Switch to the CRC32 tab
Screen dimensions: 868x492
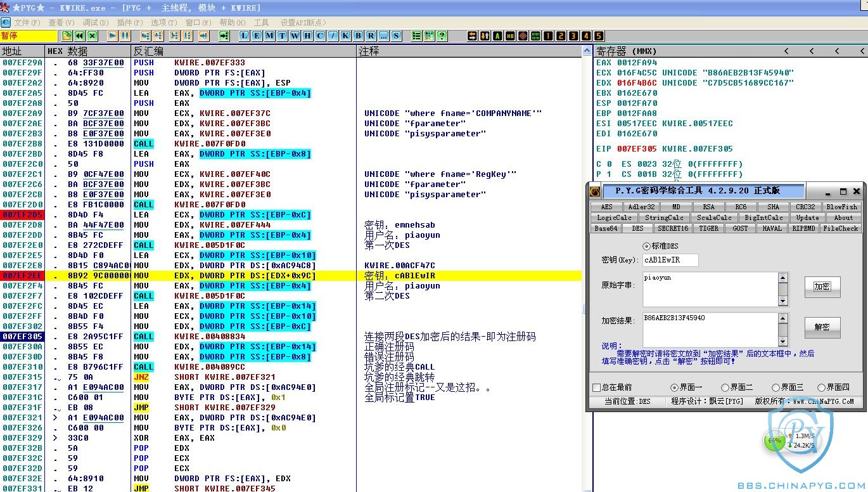(806, 207)
